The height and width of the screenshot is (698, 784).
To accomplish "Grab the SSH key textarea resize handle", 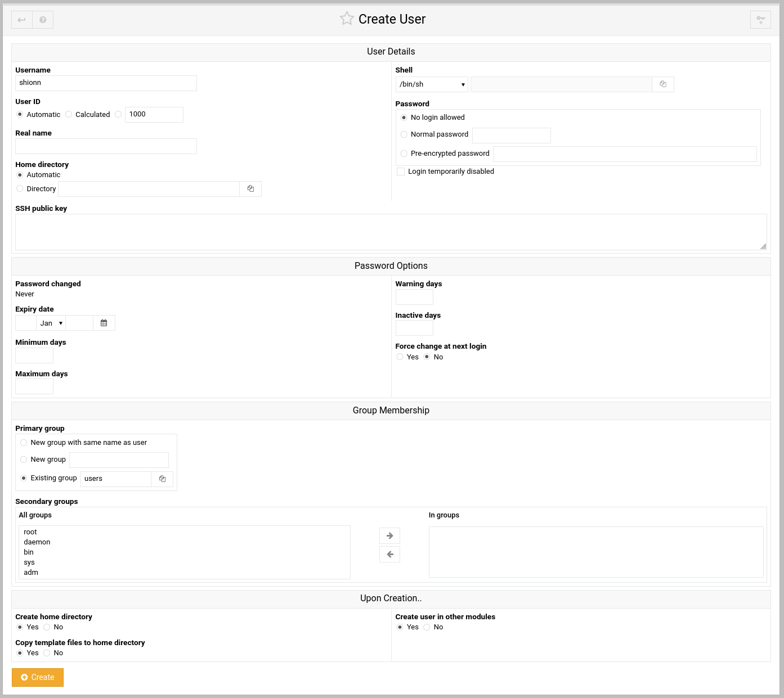I will point(763,246).
